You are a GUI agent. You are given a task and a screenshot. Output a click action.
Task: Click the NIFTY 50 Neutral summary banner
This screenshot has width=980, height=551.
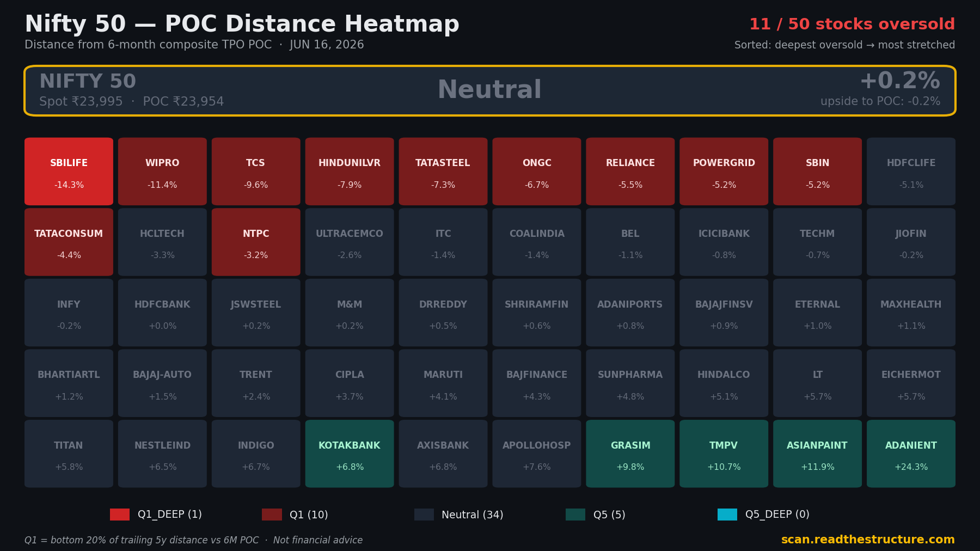[x=490, y=91]
